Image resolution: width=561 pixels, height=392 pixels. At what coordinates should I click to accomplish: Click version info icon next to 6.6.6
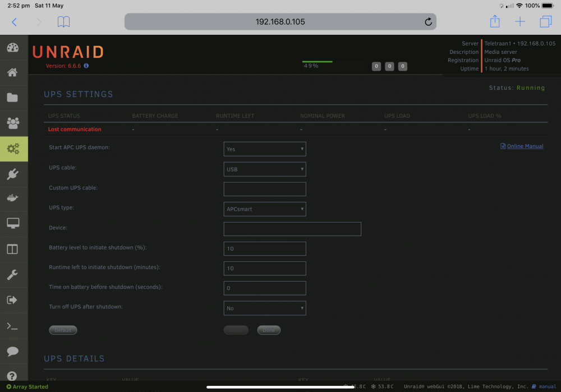click(86, 66)
